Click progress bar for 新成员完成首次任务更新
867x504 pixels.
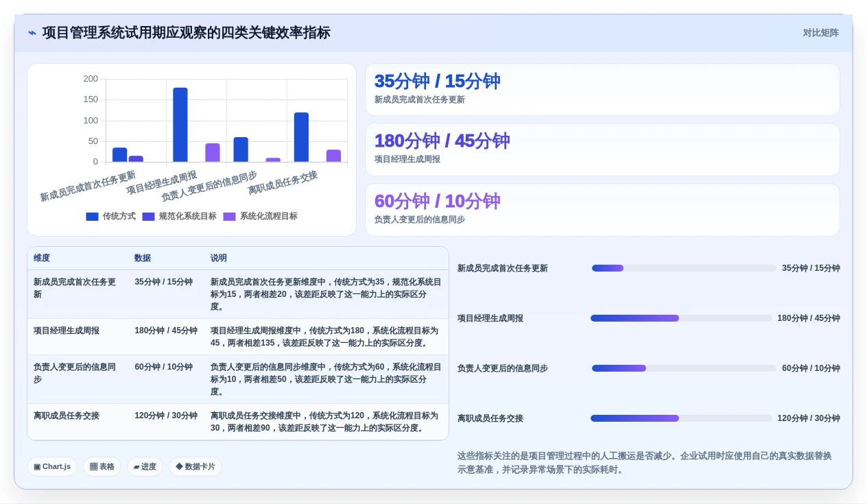pos(684,268)
